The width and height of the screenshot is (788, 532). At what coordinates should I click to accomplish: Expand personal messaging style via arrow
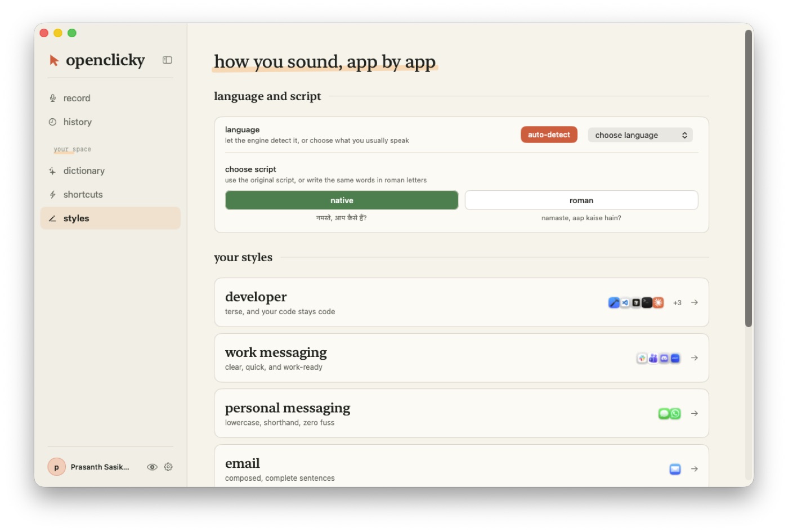pyautogui.click(x=695, y=413)
